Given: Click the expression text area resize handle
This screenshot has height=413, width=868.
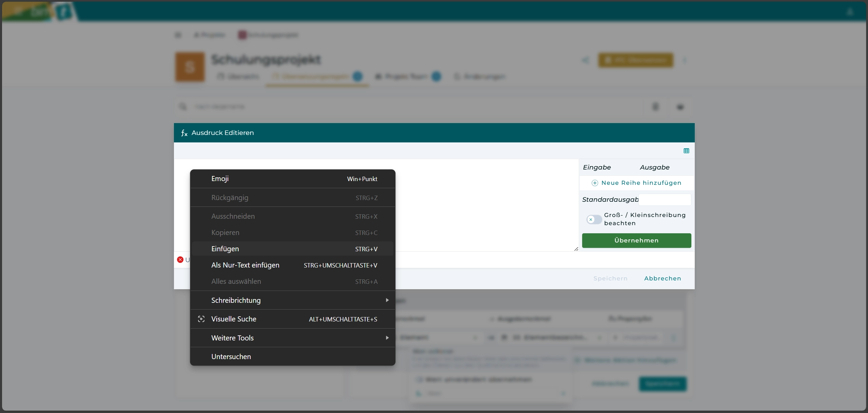Looking at the screenshot, I should (x=576, y=249).
